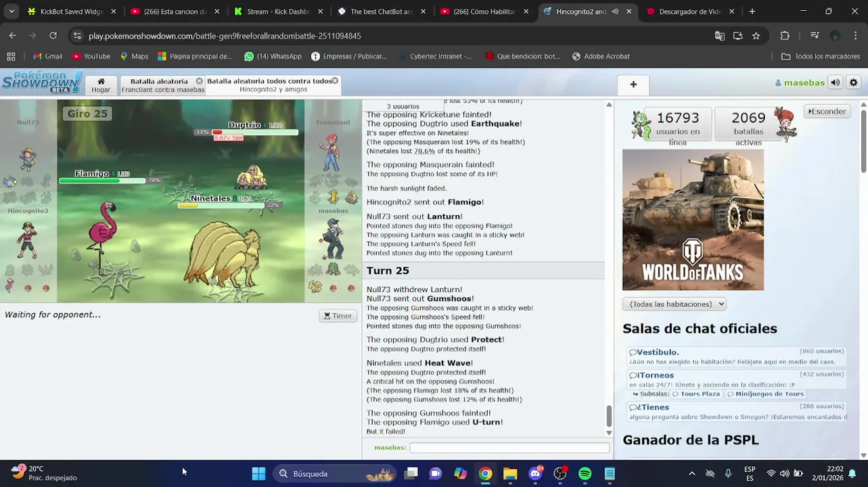Bookmark this page star icon
Viewport: 868px width, 487px height.
click(756, 35)
